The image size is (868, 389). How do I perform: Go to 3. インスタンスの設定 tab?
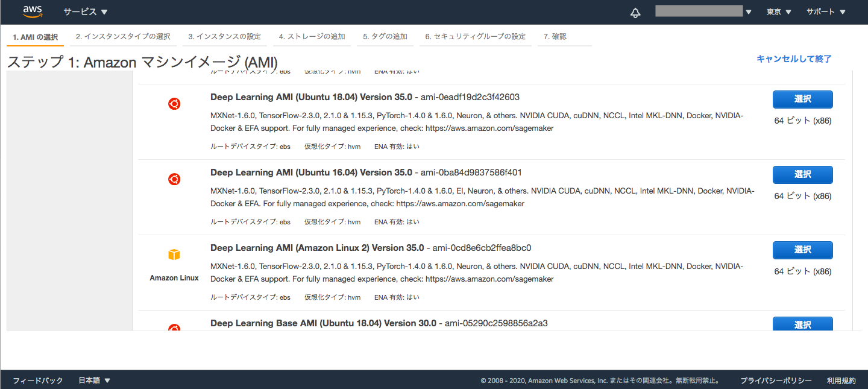click(x=224, y=37)
